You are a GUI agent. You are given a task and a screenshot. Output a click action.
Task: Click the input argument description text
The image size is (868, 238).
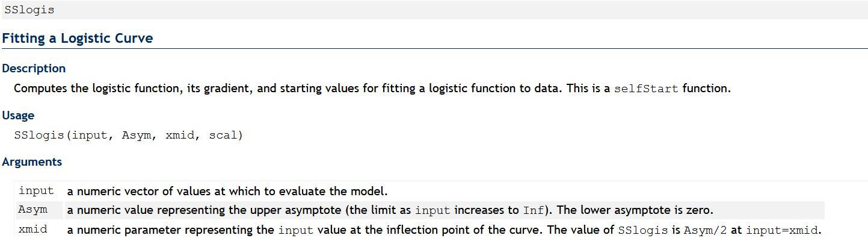tap(227, 191)
